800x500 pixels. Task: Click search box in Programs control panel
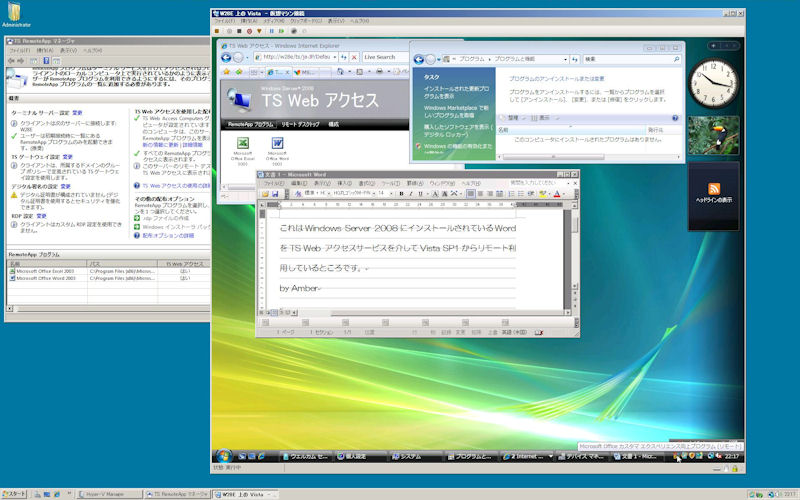coord(631,59)
